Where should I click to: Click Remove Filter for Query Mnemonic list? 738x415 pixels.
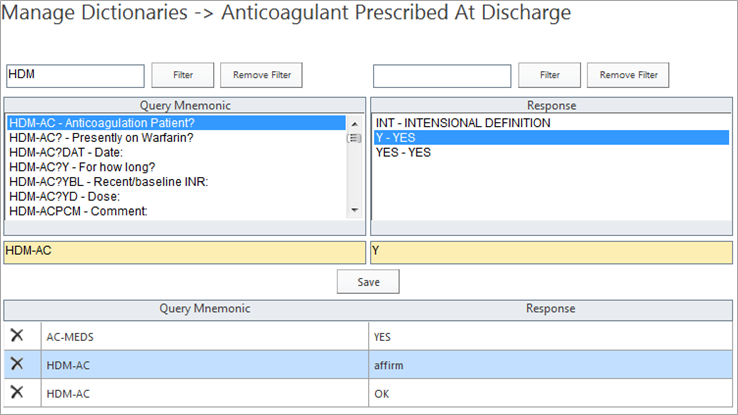pos(261,75)
